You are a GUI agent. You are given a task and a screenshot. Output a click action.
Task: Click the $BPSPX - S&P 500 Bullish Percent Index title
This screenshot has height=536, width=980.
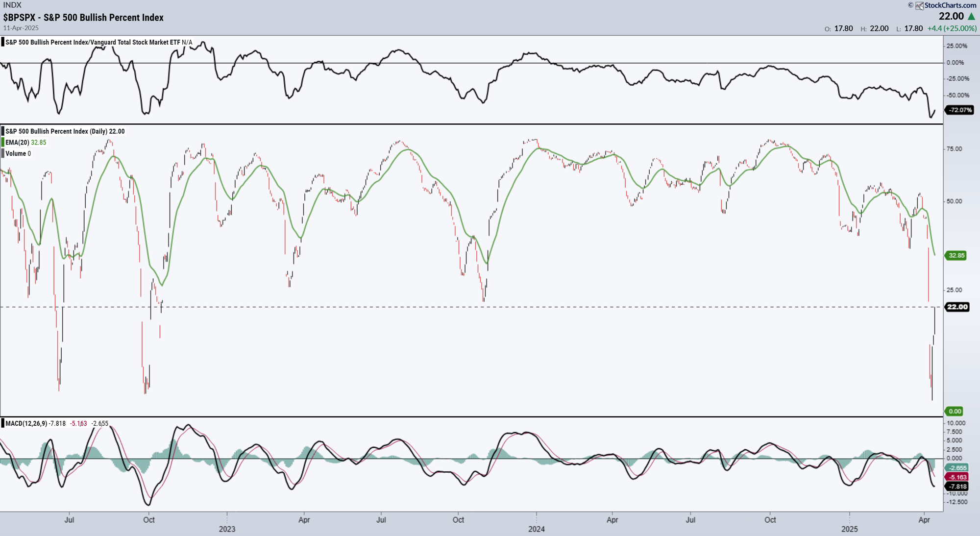point(83,18)
